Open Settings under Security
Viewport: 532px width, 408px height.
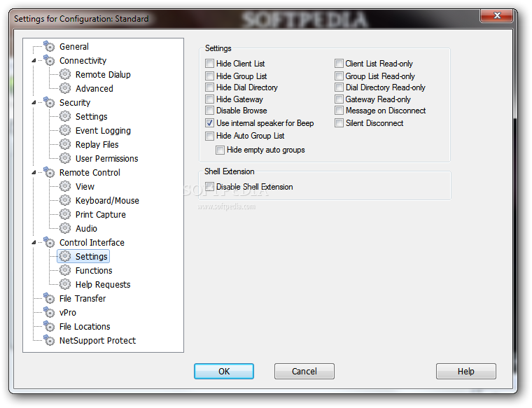pyautogui.click(x=91, y=117)
